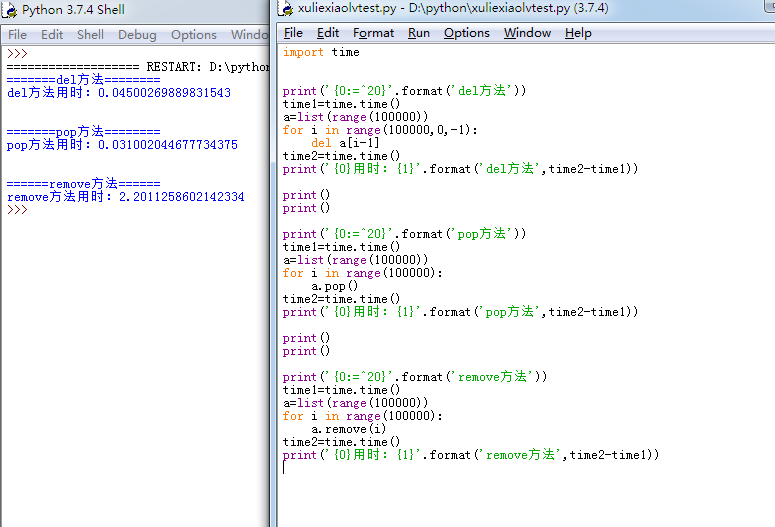Viewport: 775px width, 527px height.
Task: Click shell output 'del方法用时: 0.04500269889831543'
Action: pos(119,92)
